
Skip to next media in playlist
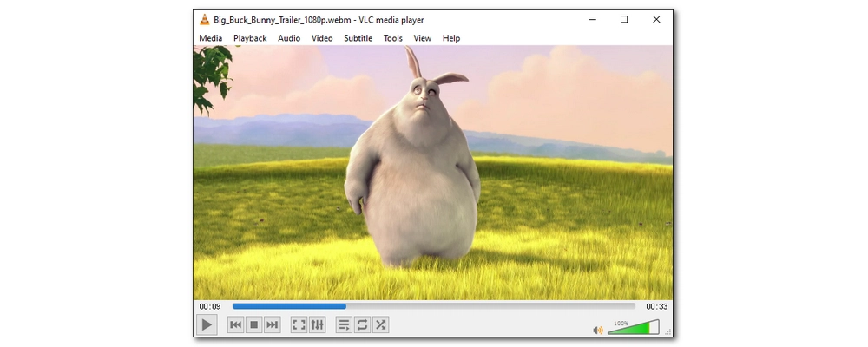tap(272, 324)
